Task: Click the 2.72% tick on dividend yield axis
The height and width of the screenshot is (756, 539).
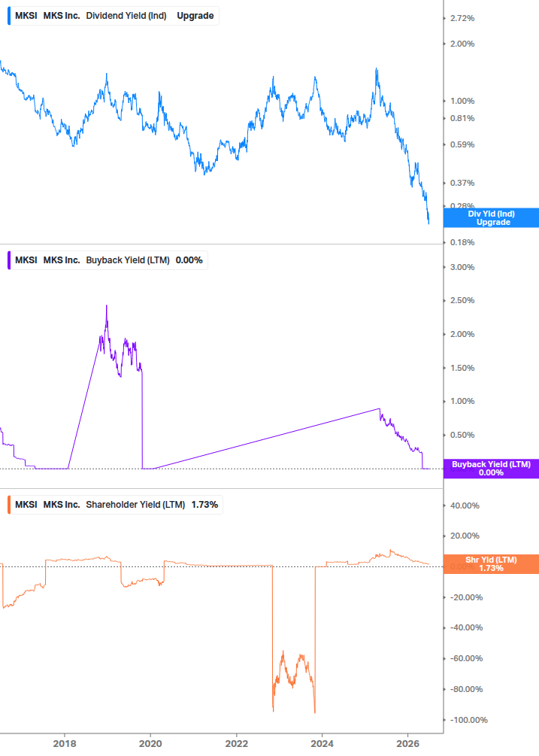Action: click(x=462, y=18)
